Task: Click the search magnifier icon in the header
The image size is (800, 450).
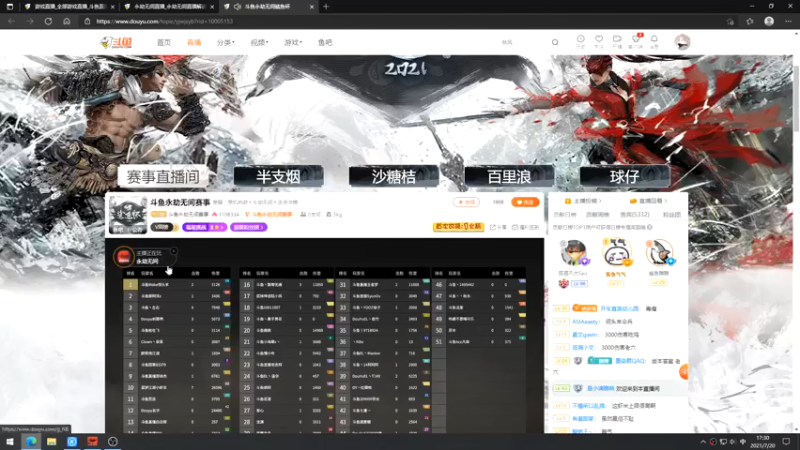Action: click(555, 42)
